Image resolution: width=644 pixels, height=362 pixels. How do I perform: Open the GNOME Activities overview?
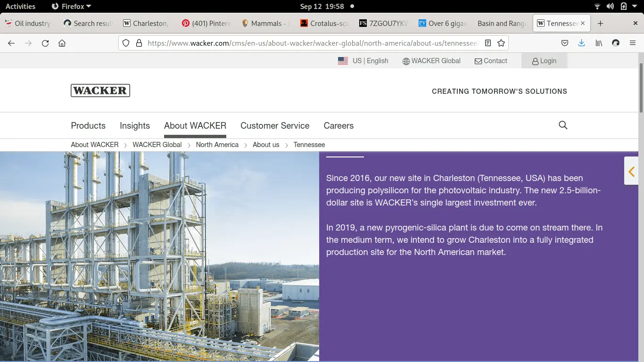pyautogui.click(x=20, y=6)
